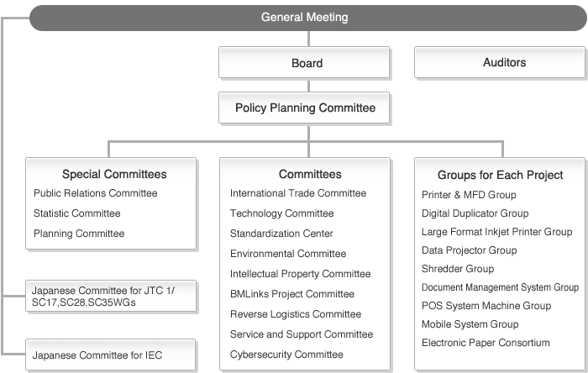This screenshot has height=373, width=588.
Task: Click the Policy Planning Committee box
Action: pos(305,108)
